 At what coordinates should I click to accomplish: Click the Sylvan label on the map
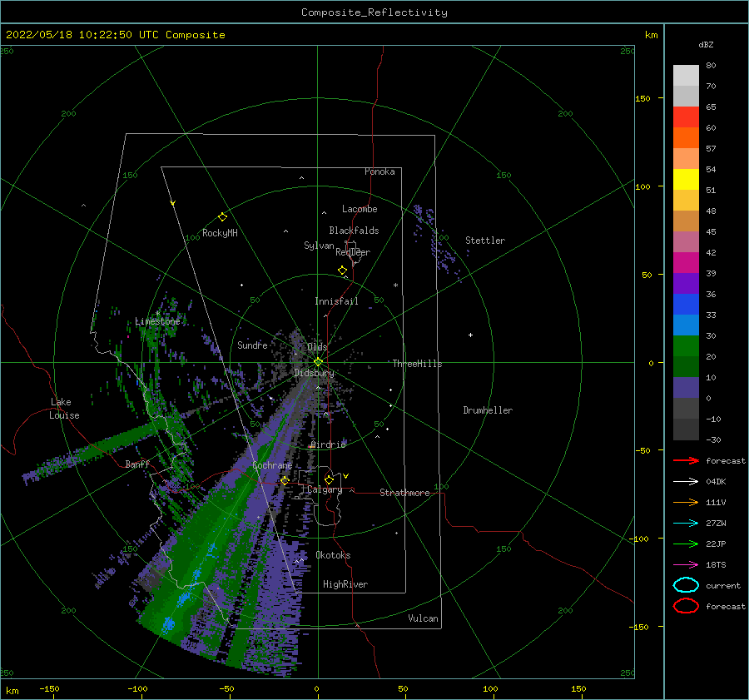point(319,246)
